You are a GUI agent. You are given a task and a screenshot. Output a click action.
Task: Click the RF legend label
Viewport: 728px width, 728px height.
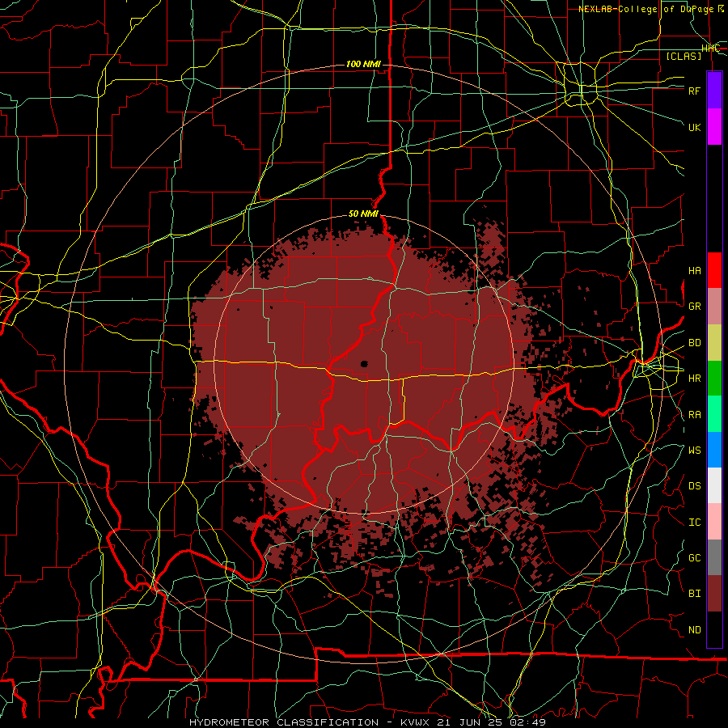pos(694,91)
